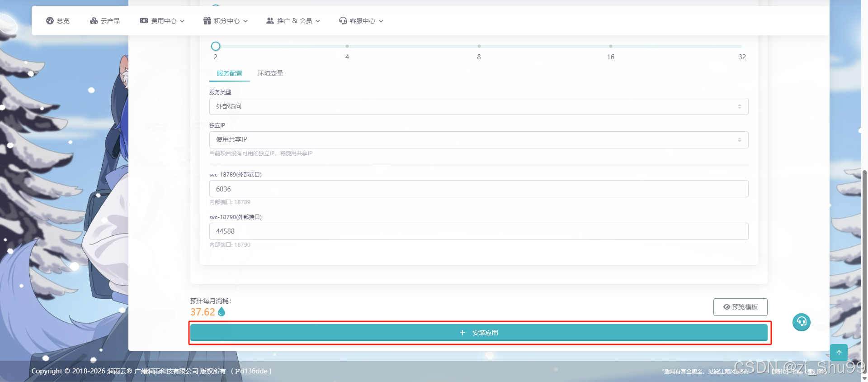868x382 pixels.
Task: Click the 总览 dashboard icon
Action: pos(50,21)
